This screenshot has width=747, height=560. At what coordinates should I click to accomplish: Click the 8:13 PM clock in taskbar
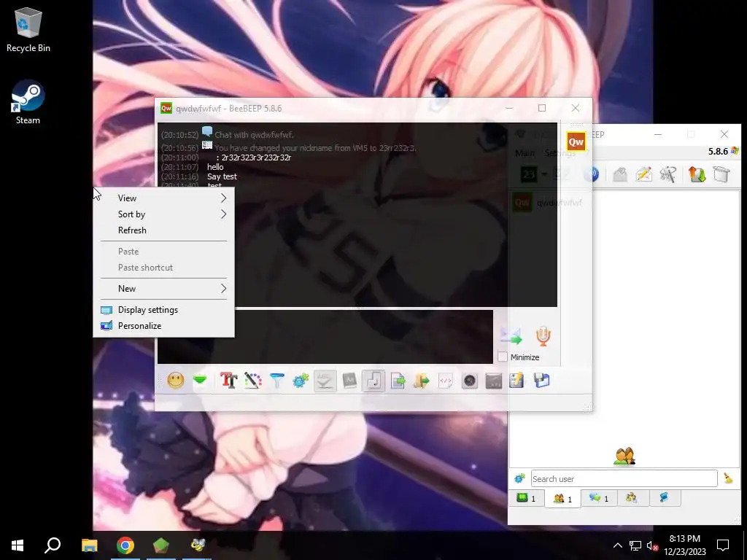[684, 545]
